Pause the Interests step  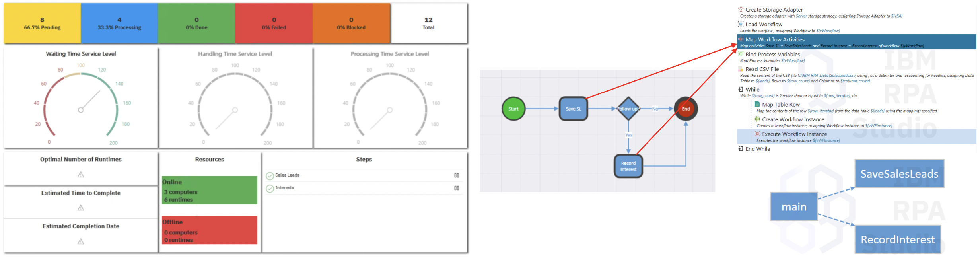point(457,188)
